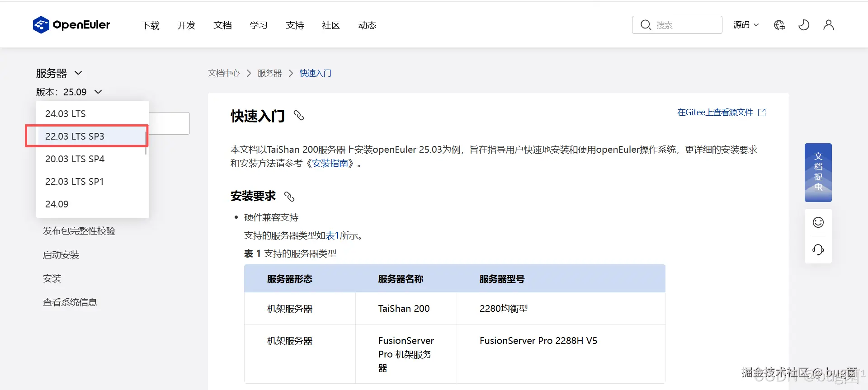The height and width of the screenshot is (390, 868).
Task: Click the search magnifier icon
Action: [x=646, y=25]
